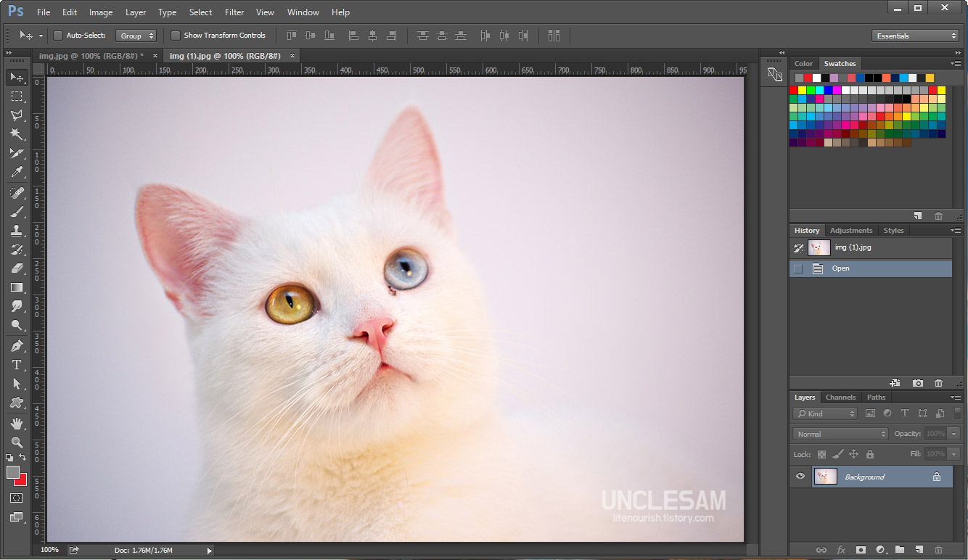Viewport: 968px width, 560px height.
Task: Create new snapshot in History panel
Action: tap(918, 383)
